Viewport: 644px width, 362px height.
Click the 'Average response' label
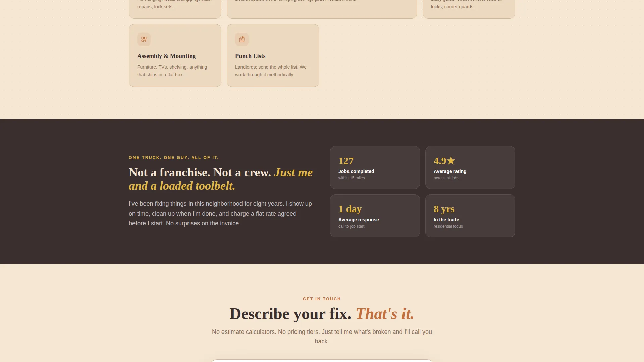tap(359, 220)
